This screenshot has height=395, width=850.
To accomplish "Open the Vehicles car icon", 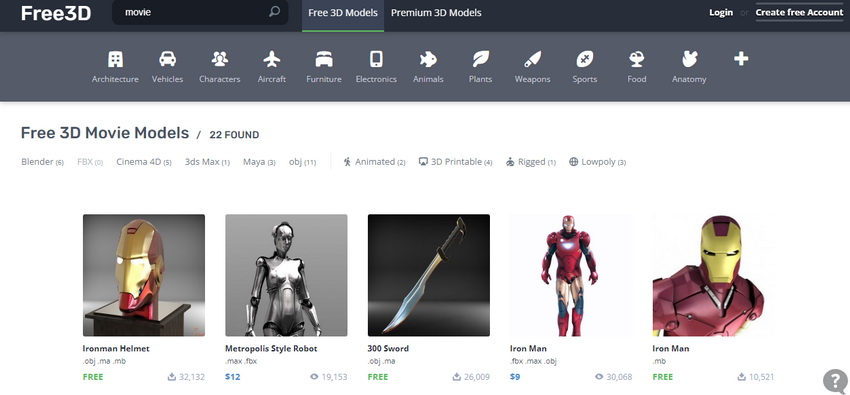I will tap(167, 59).
